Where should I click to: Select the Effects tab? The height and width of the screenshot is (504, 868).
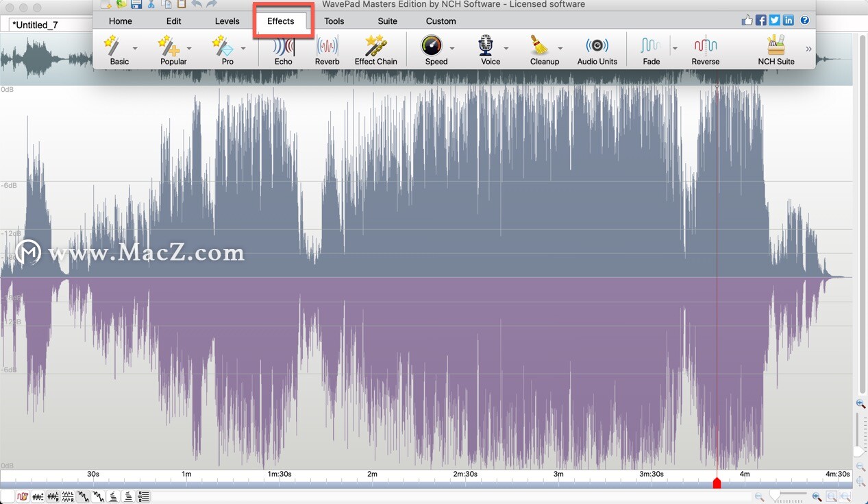[281, 21]
